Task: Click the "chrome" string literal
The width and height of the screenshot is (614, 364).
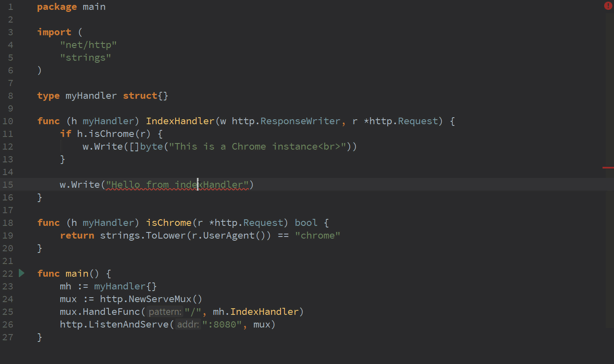Action: click(x=318, y=236)
